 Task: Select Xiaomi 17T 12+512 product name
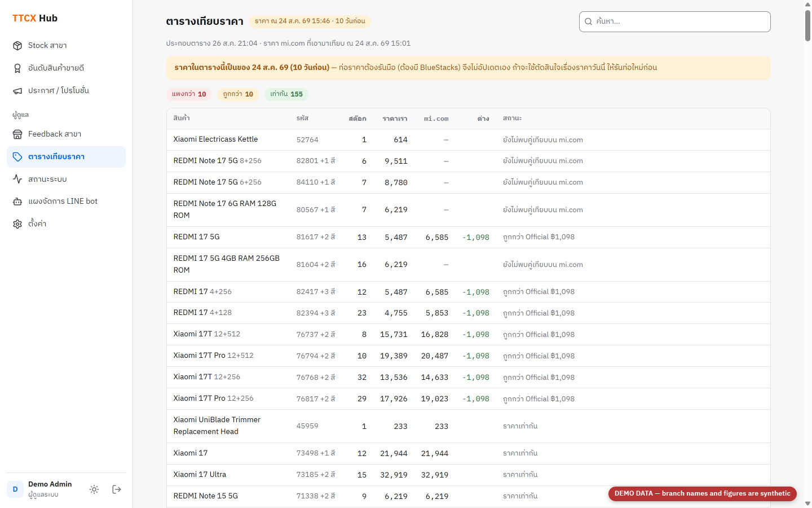pyautogui.click(x=207, y=334)
